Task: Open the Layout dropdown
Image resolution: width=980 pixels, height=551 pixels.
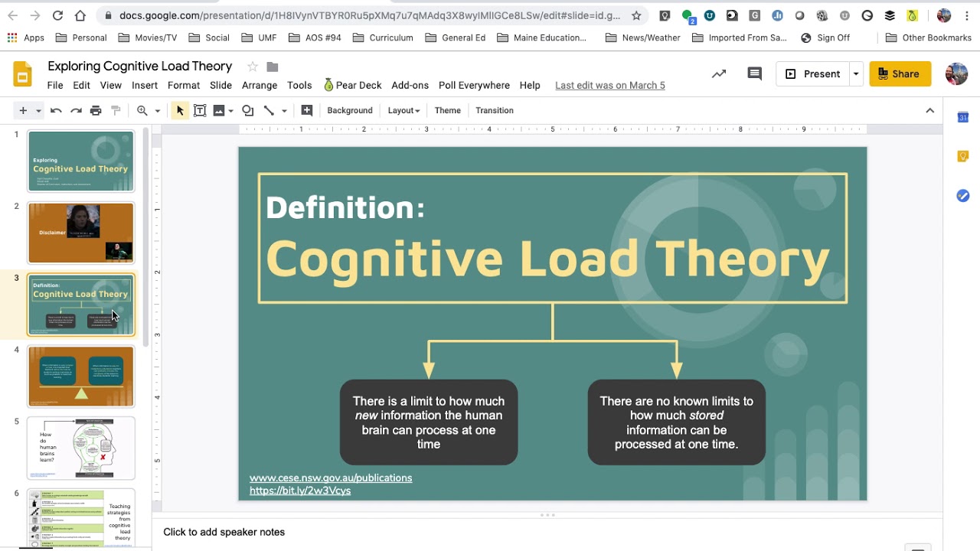Action: coord(403,110)
